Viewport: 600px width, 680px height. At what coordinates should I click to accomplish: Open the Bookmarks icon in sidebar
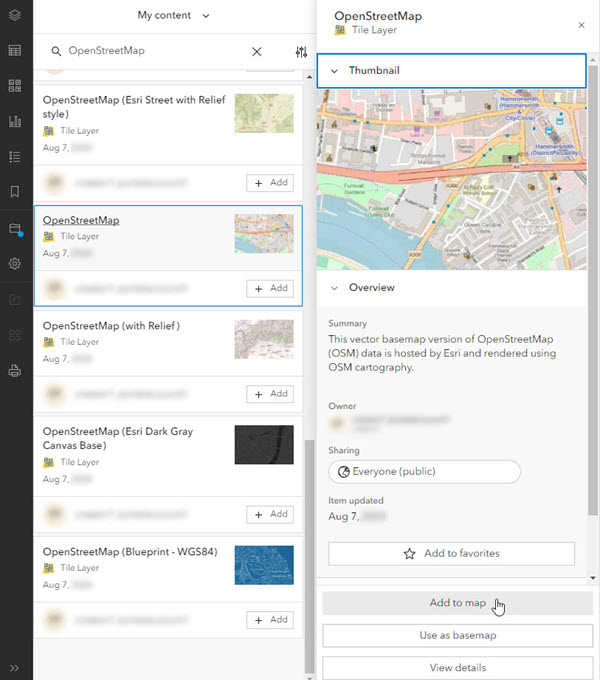pyautogui.click(x=15, y=192)
